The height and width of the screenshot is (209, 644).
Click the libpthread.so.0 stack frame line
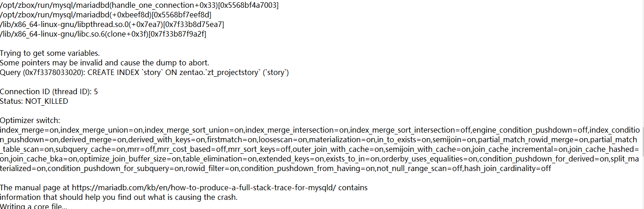(x=112, y=25)
